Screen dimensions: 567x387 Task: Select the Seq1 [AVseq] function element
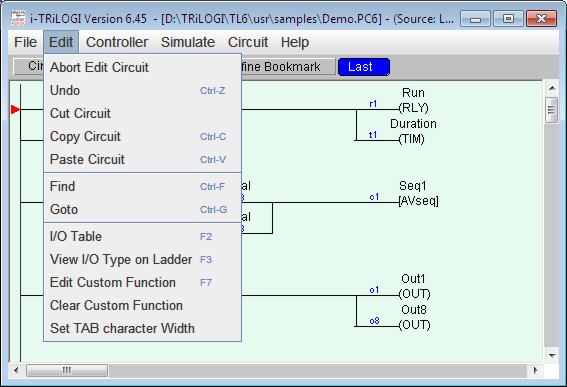(418, 194)
